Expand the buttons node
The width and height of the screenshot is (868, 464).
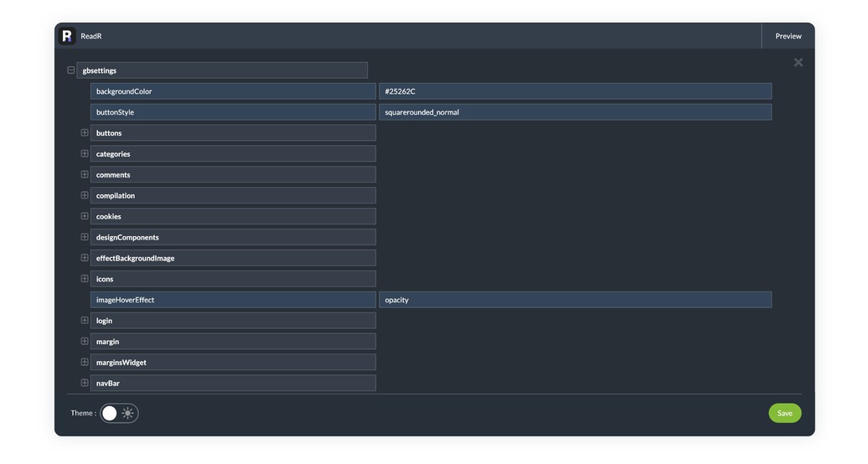(x=85, y=133)
